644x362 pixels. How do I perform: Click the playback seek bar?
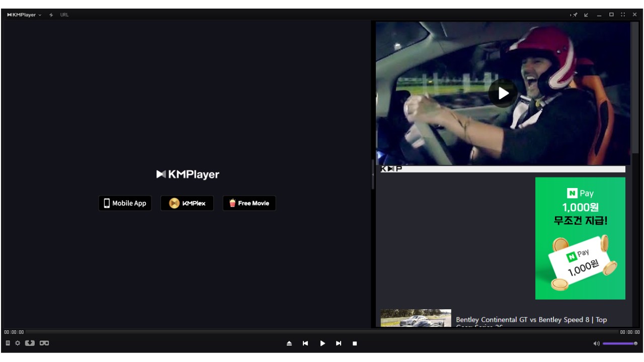pos(322,332)
